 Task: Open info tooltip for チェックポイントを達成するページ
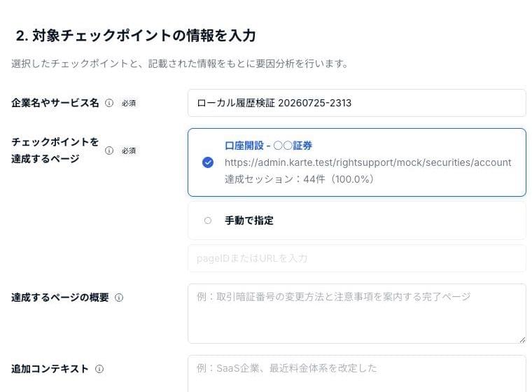[x=109, y=150]
